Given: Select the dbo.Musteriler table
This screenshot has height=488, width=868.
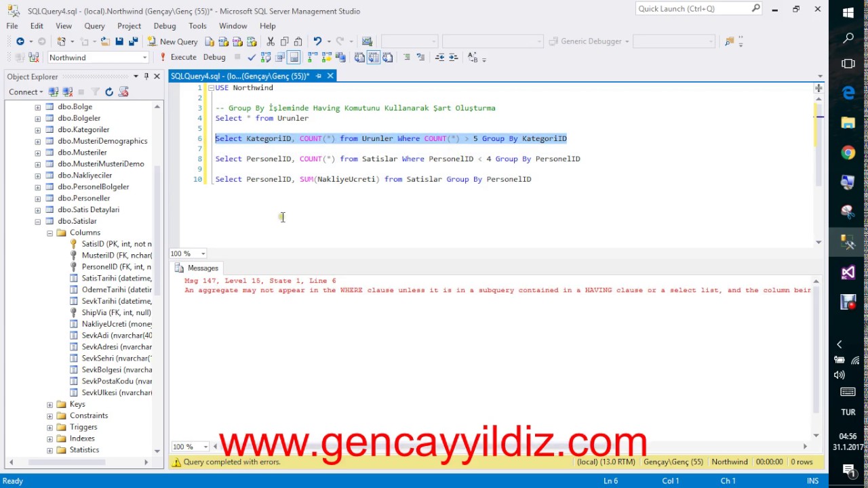Looking at the screenshot, I should [82, 152].
